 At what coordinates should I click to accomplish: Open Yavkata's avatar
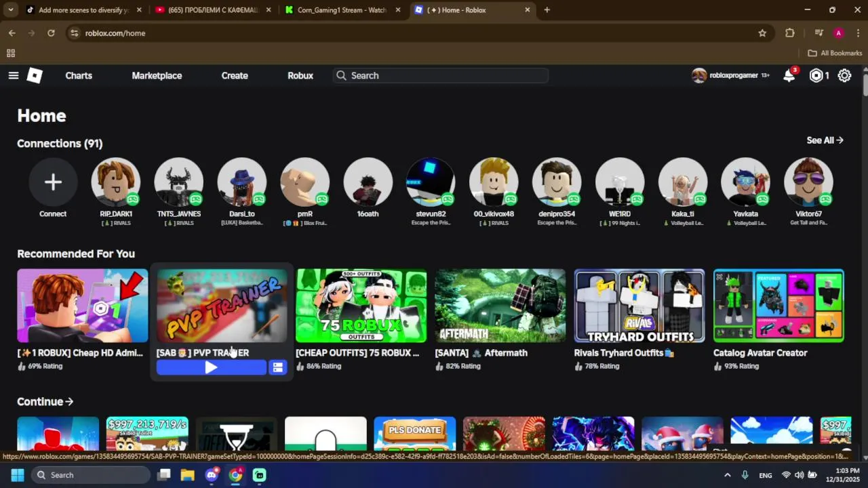(x=746, y=182)
